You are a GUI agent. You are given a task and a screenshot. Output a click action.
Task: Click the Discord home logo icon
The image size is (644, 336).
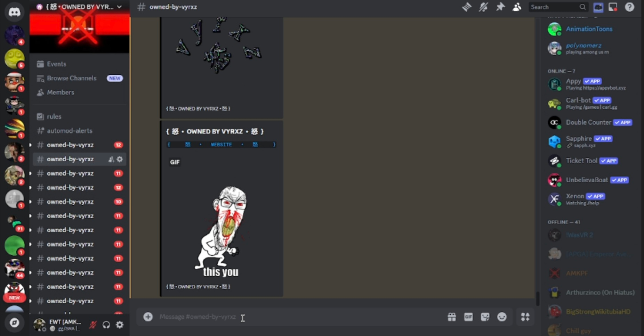click(14, 12)
